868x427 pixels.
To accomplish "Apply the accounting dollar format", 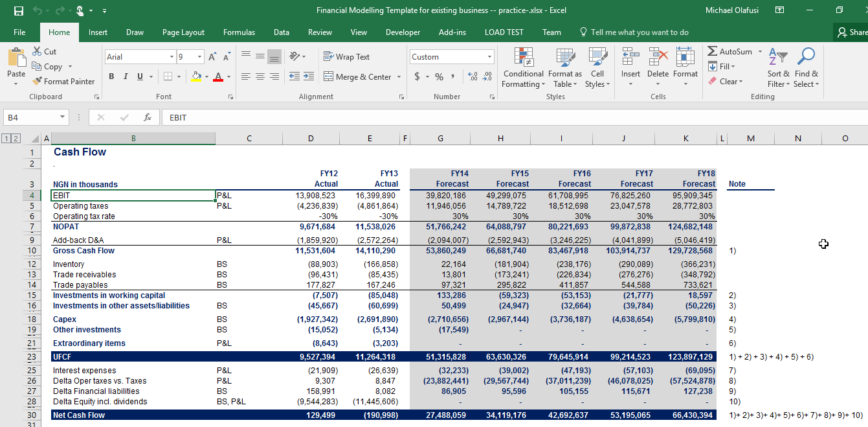I will [x=417, y=77].
